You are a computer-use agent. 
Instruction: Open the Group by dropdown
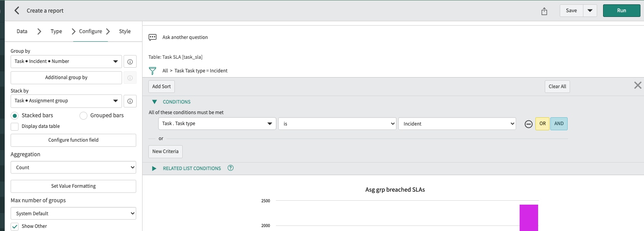66,61
